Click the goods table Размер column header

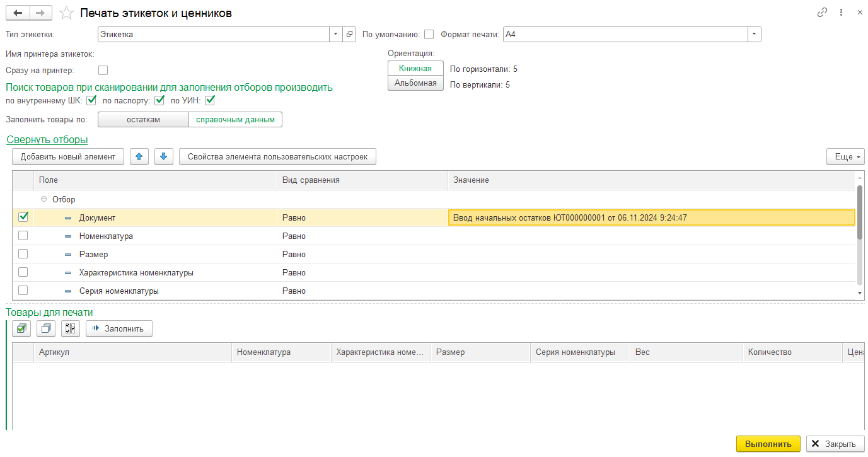tap(480, 352)
